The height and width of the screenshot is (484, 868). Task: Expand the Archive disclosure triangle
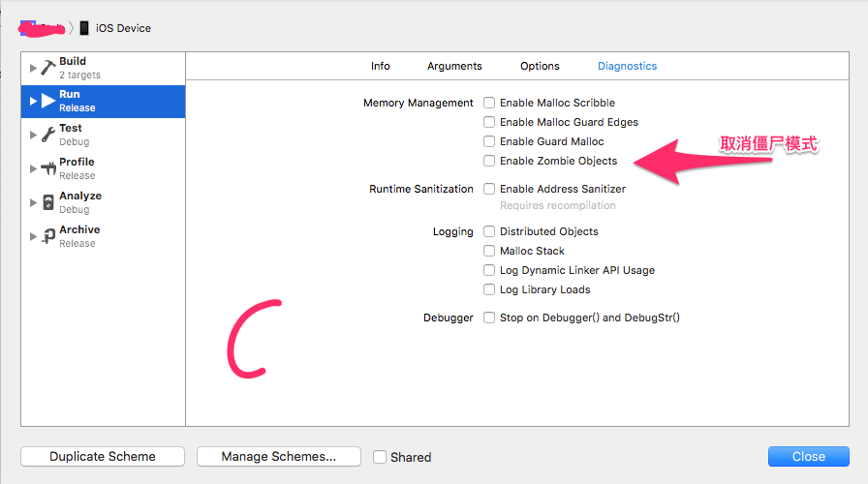pos(34,236)
